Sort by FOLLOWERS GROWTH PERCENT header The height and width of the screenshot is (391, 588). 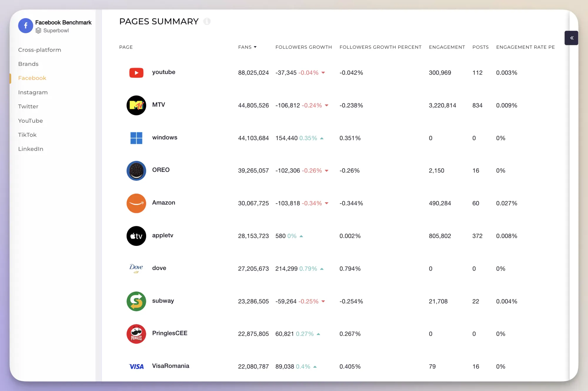pyautogui.click(x=380, y=47)
